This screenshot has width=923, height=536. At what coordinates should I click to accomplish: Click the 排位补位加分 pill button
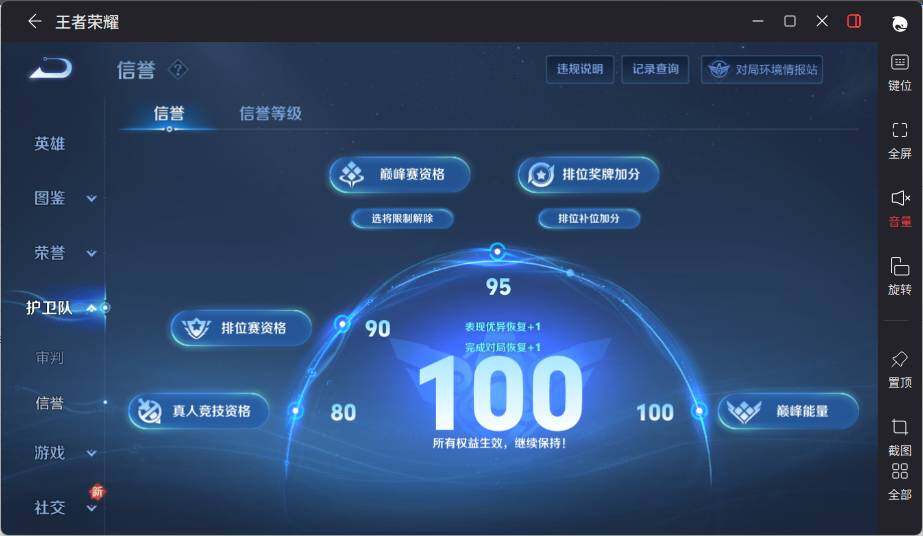click(589, 218)
